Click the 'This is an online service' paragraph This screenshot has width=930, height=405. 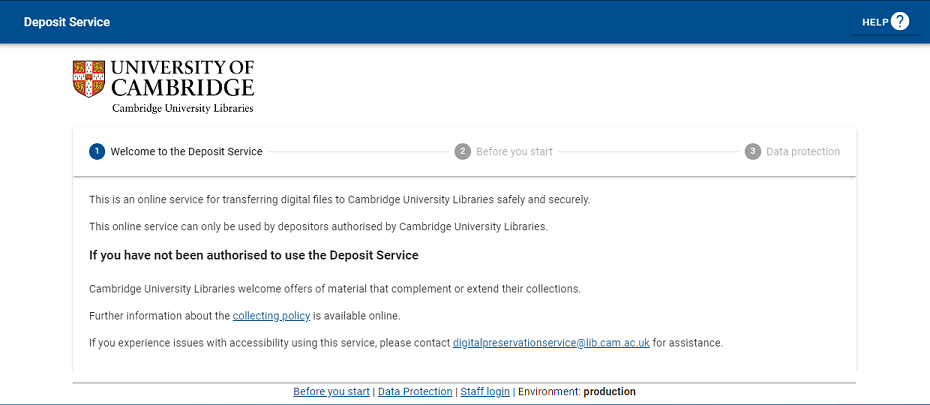click(x=340, y=200)
